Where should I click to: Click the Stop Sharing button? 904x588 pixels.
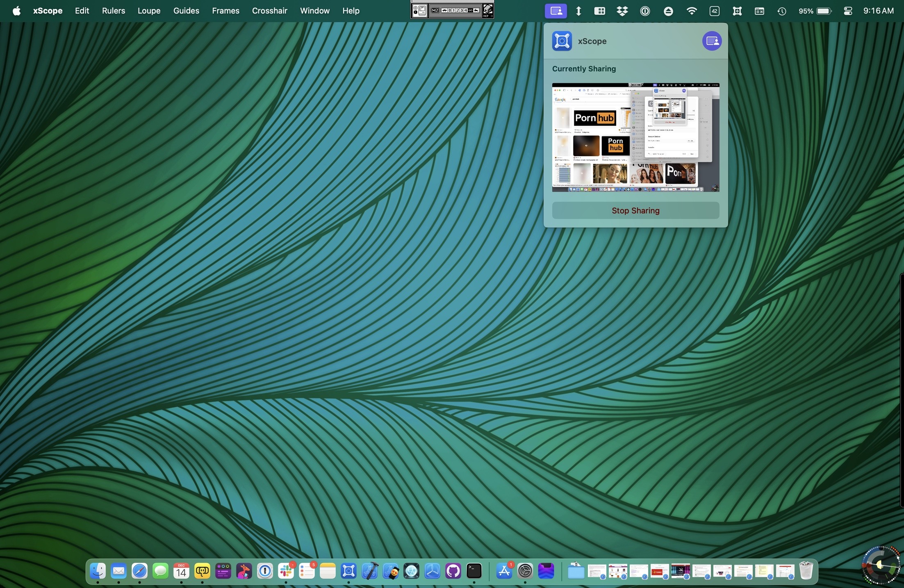click(635, 210)
